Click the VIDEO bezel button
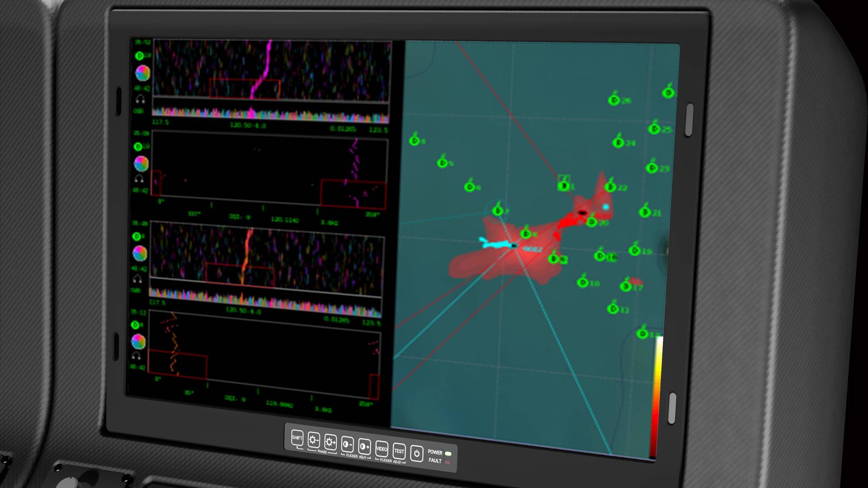Image resolution: width=868 pixels, height=488 pixels. [x=382, y=449]
